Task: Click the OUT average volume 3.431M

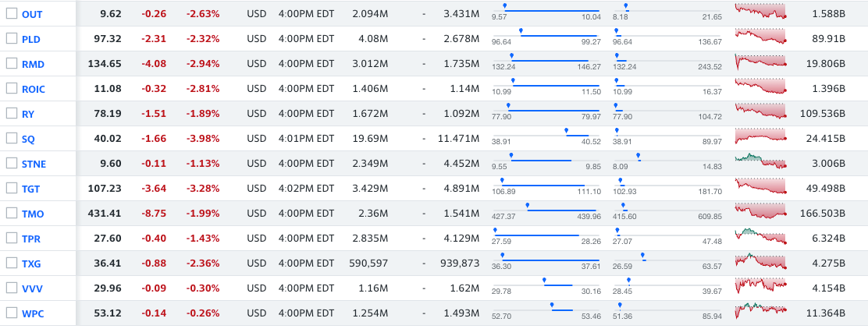Action: (461, 14)
